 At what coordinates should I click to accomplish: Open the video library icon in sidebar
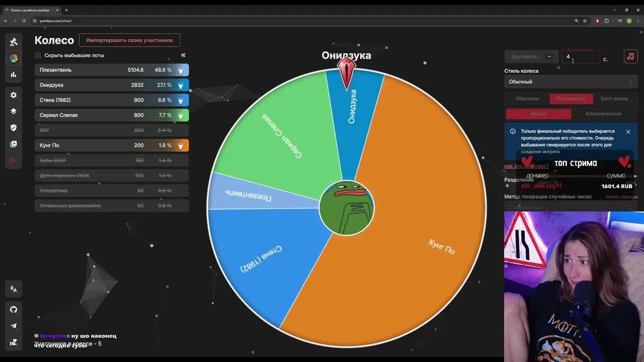coord(14,144)
